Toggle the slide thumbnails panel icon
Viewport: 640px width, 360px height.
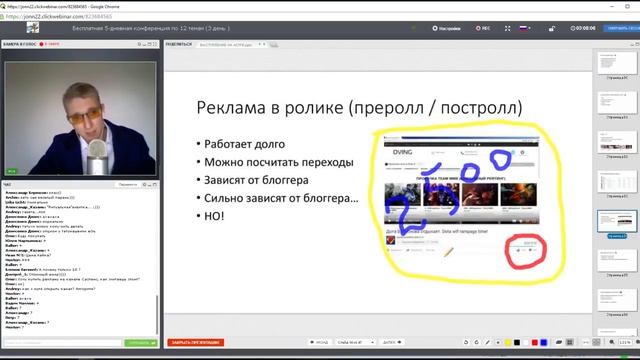click(x=596, y=342)
